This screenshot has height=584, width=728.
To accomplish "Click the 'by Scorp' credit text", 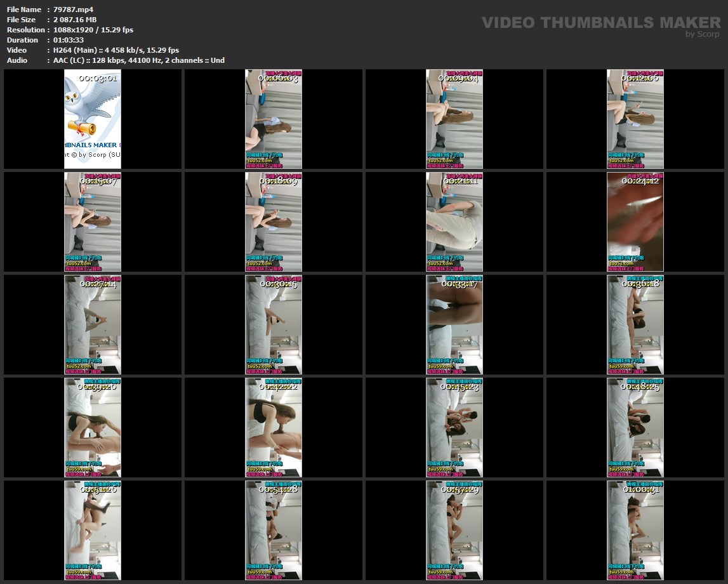I will 703,34.
